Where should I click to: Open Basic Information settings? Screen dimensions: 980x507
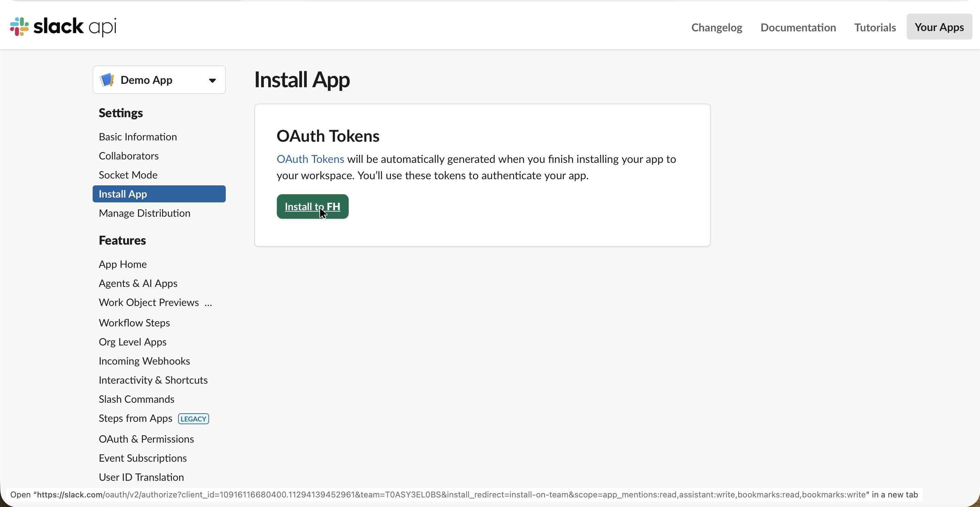click(x=138, y=137)
